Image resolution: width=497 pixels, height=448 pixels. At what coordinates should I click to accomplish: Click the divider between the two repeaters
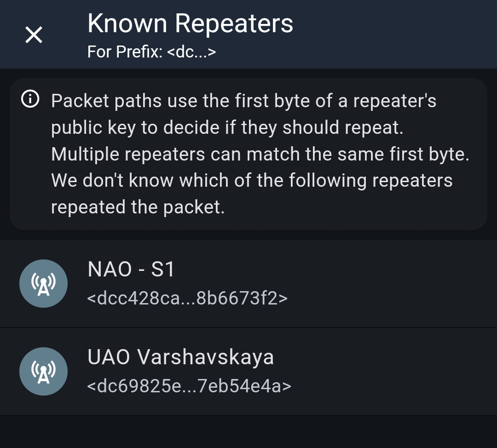point(248,327)
